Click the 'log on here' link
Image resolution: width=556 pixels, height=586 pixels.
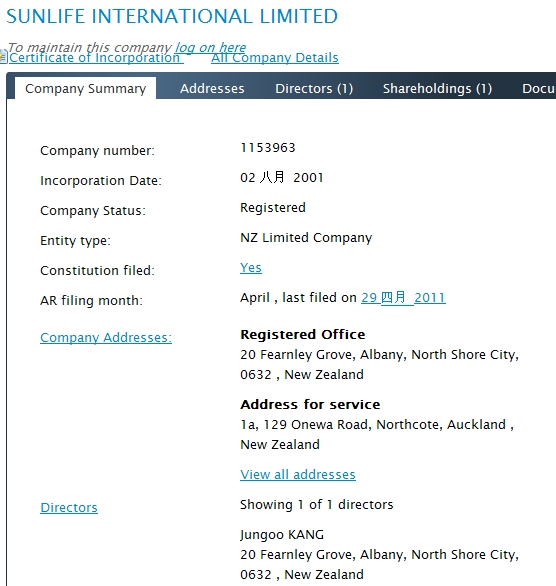click(210, 47)
